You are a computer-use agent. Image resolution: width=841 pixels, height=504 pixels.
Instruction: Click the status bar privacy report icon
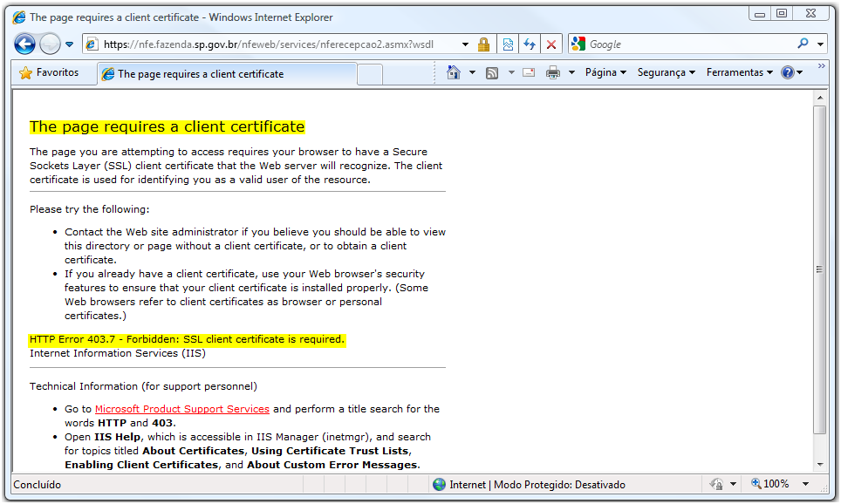tap(716, 484)
